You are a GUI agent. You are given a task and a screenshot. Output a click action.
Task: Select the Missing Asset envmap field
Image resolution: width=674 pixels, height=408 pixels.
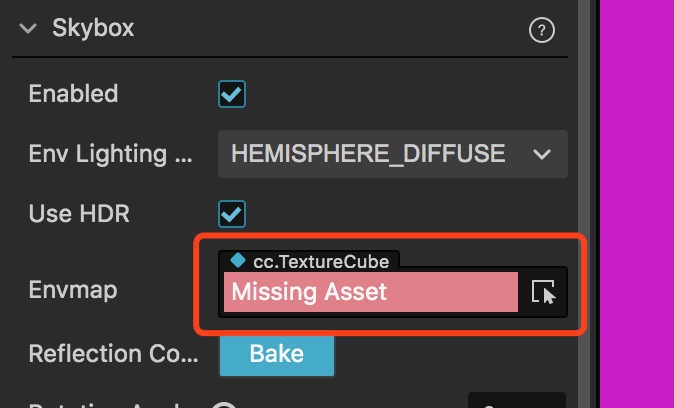(x=370, y=292)
